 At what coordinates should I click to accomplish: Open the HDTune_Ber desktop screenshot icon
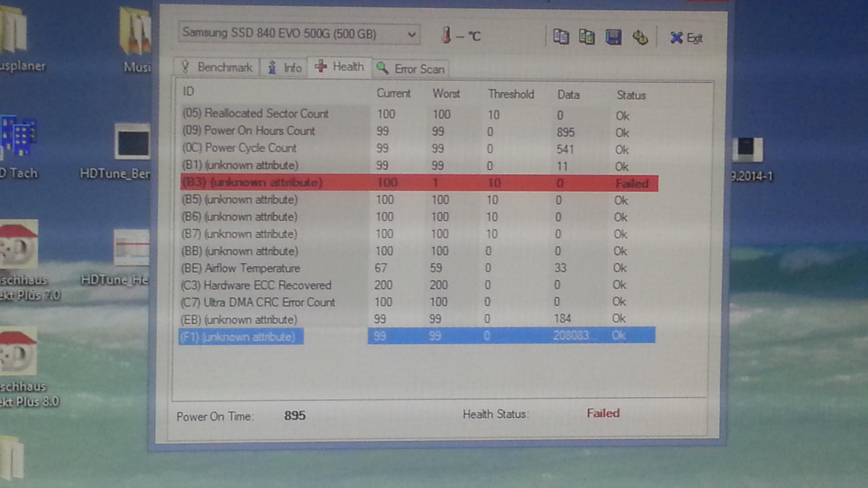132,141
